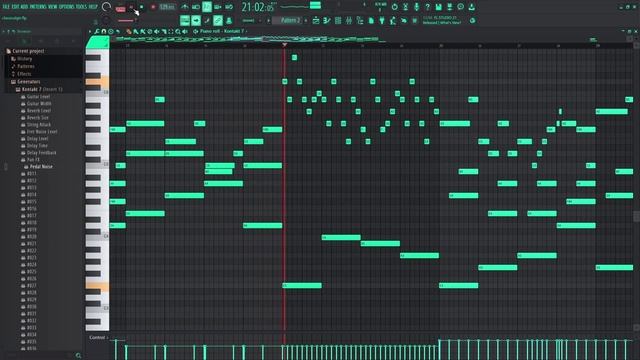640x360 pixels.
Task: Open the Piano roll - Kontakt 7 target channel dropdown
Action: [x=222, y=31]
